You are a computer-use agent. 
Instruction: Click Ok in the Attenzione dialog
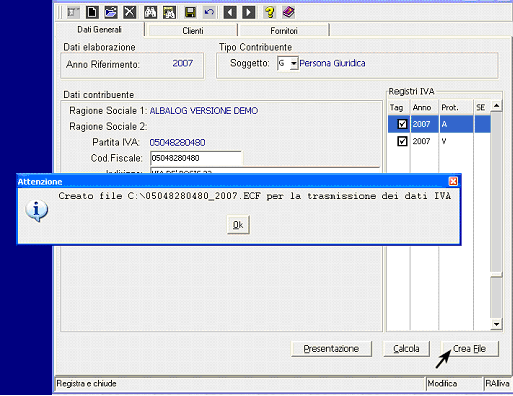pyautogui.click(x=238, y=225)
